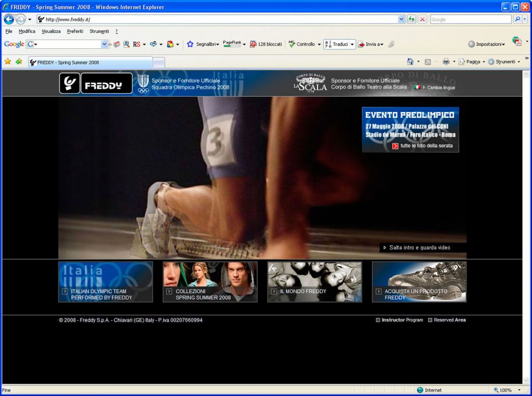Screen dimensions: 532x396
Task: Expand the address bar history dropdown
Action: pos(402,19)
